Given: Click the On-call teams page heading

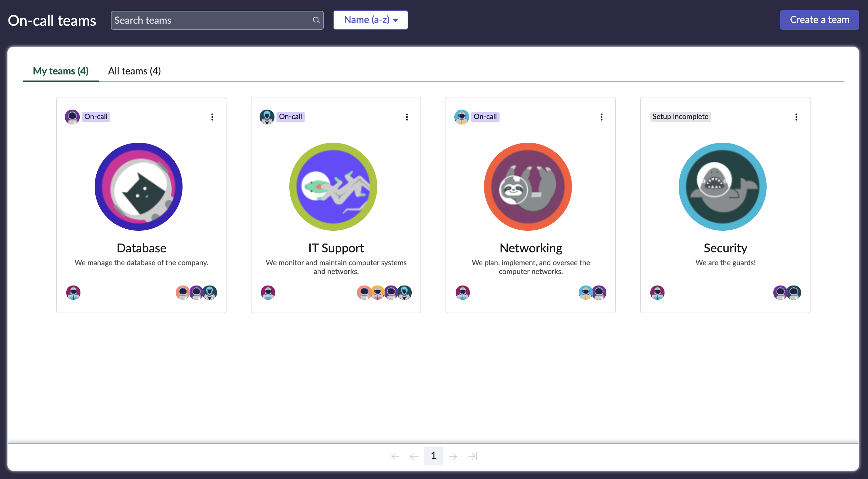Looking at the screenshot, I should pos(52,21).
